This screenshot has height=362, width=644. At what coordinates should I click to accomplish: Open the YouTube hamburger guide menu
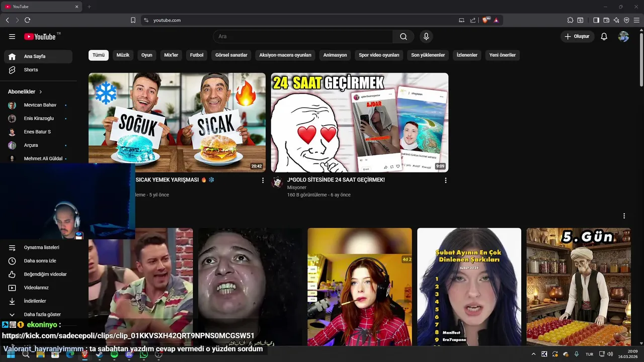pyautogui.click(x=12, y=37)
